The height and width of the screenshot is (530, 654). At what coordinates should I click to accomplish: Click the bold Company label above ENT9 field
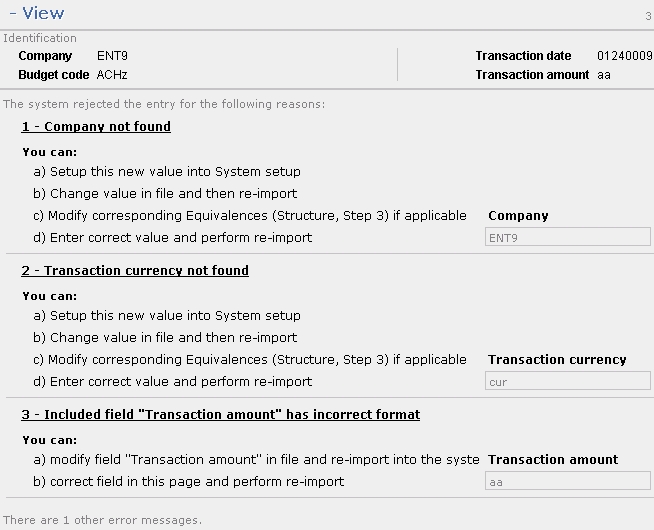(518, 216)
